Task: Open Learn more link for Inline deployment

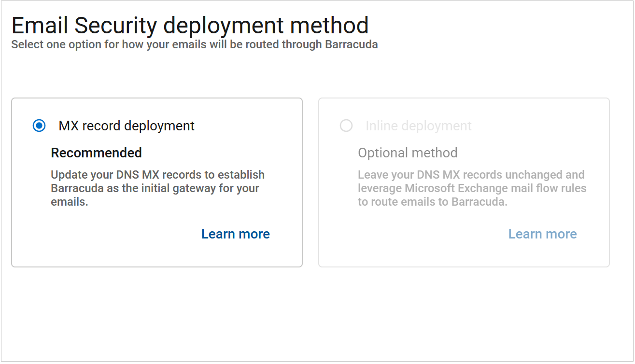Action: [543, 234]
